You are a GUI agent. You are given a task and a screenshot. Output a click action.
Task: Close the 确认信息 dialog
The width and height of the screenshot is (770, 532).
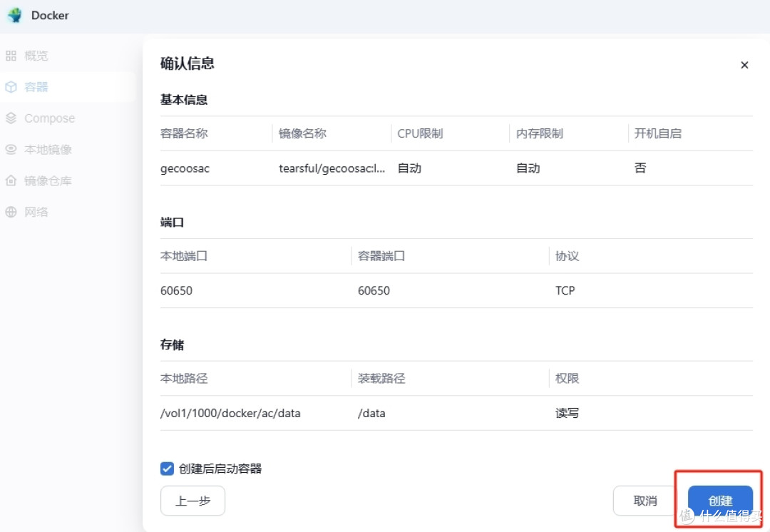(744, 65)
